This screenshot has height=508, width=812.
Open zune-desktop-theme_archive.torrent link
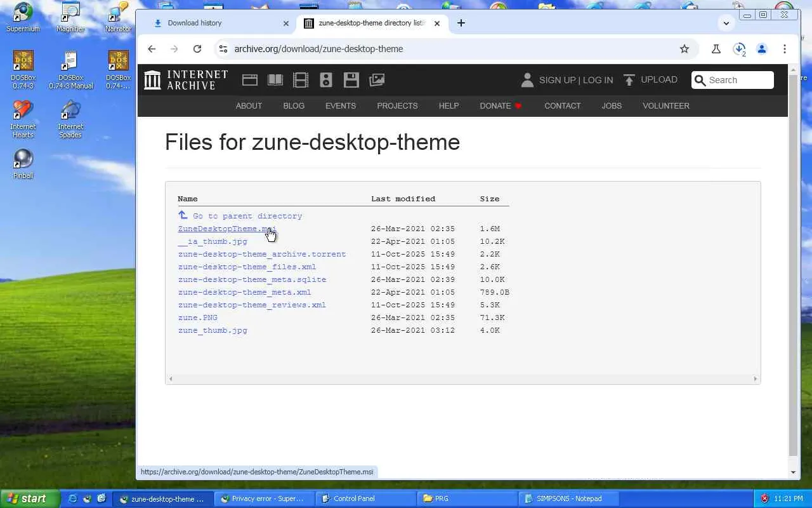[x=262, y=254]
